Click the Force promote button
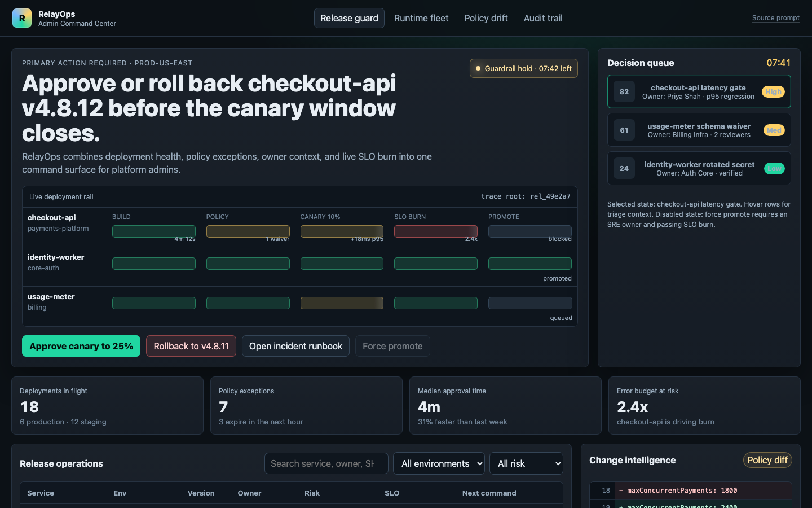This screenshot has width=812, height=508. pyautogui.click(x=392, y=346)
